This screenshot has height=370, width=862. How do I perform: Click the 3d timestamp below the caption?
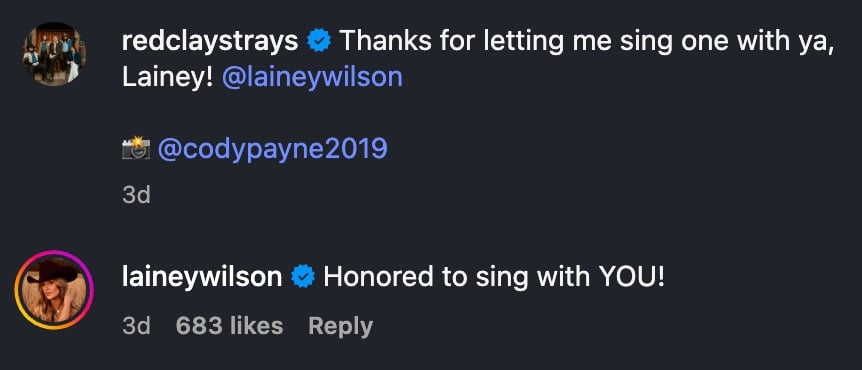(x=136, y=195)
